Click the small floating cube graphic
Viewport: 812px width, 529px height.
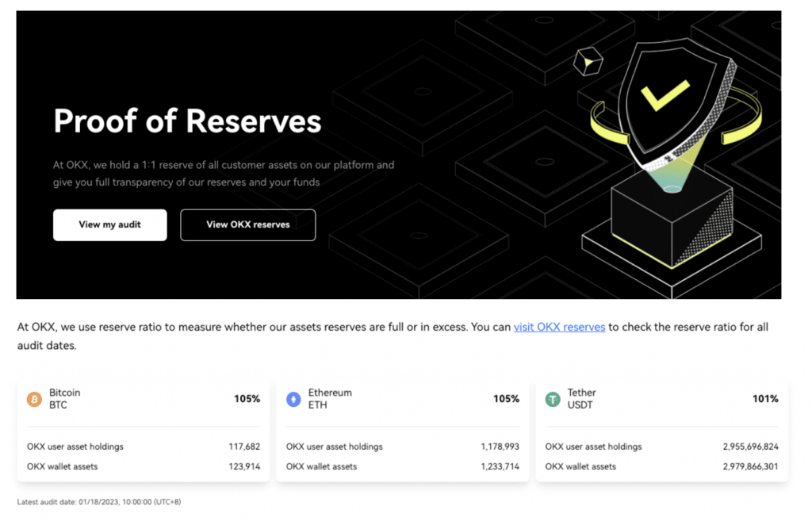tap(588, 62)
